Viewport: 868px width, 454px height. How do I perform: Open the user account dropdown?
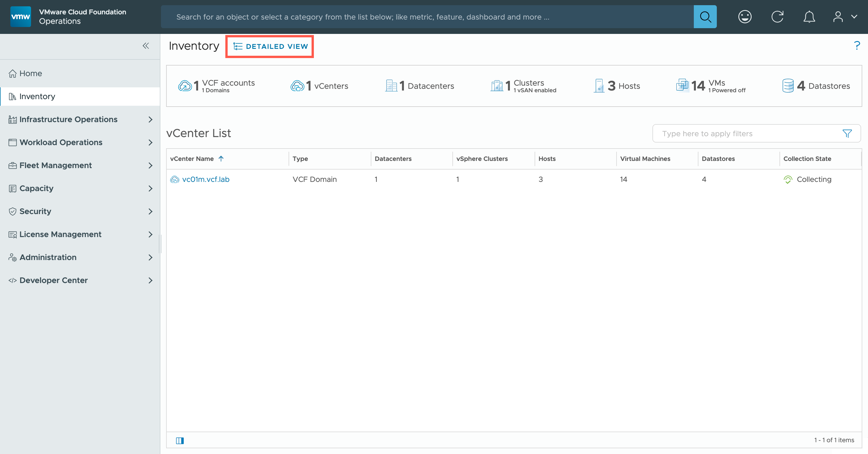coord(844,16)
